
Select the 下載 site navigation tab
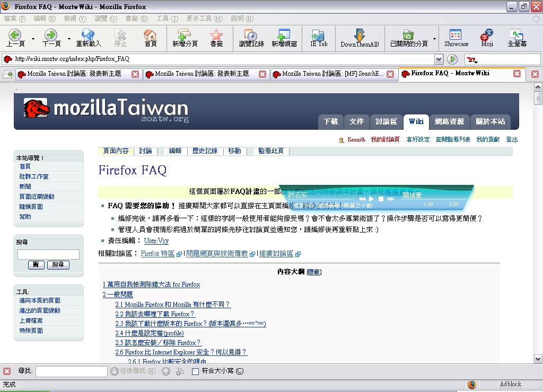330,121
